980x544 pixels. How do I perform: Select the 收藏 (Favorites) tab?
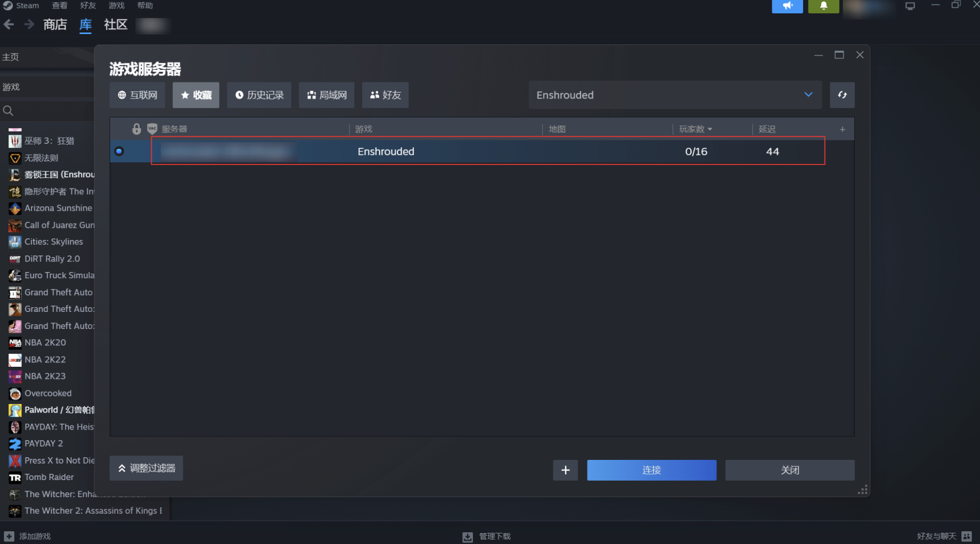point(195,95)
